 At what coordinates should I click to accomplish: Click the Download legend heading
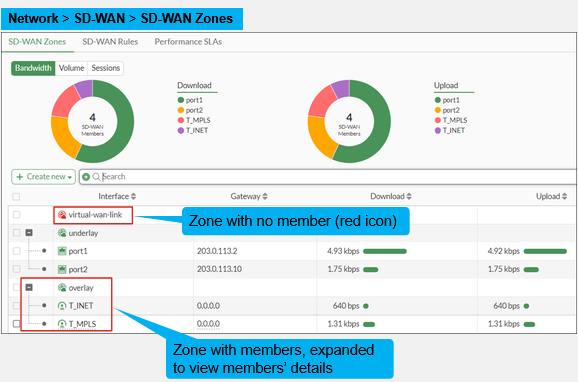pos(194,85)
